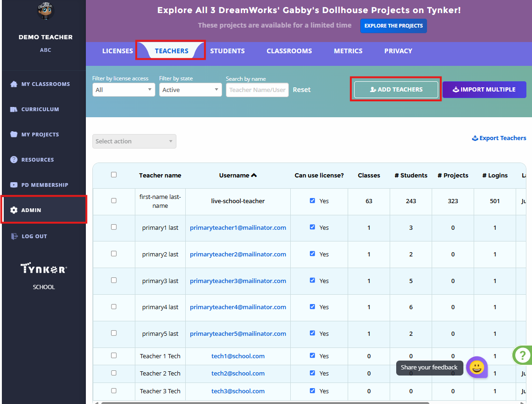This screenshot has height=404, width=532.
Task: Sort by the Can use license? header
Action: click(319, 175)
